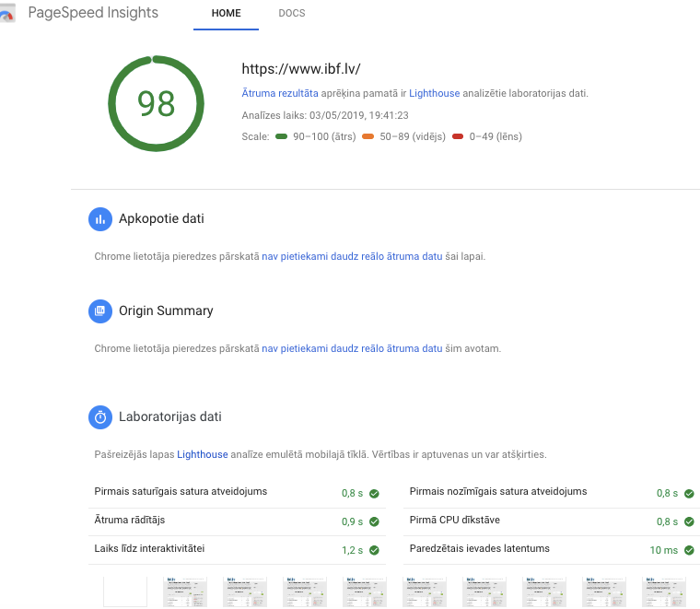Open the first blank filmstrip thumbnail
This screenshot has width=700, height=609.
tap(125, 592)
